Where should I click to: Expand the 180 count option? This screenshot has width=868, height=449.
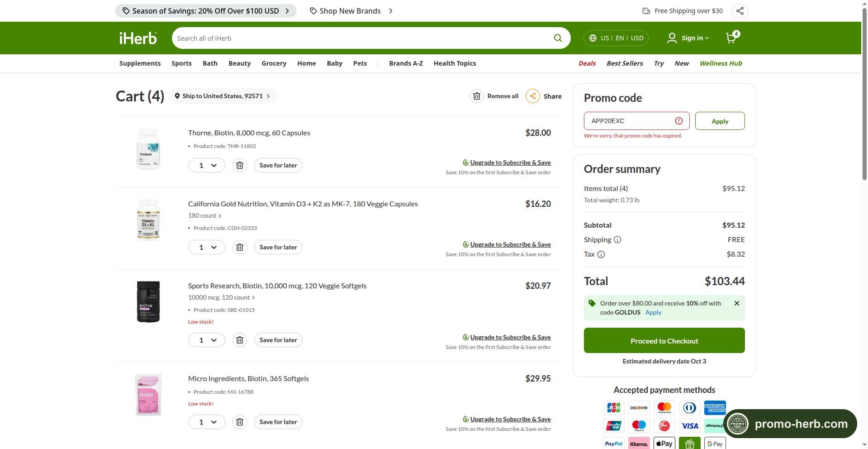[205, 216]
